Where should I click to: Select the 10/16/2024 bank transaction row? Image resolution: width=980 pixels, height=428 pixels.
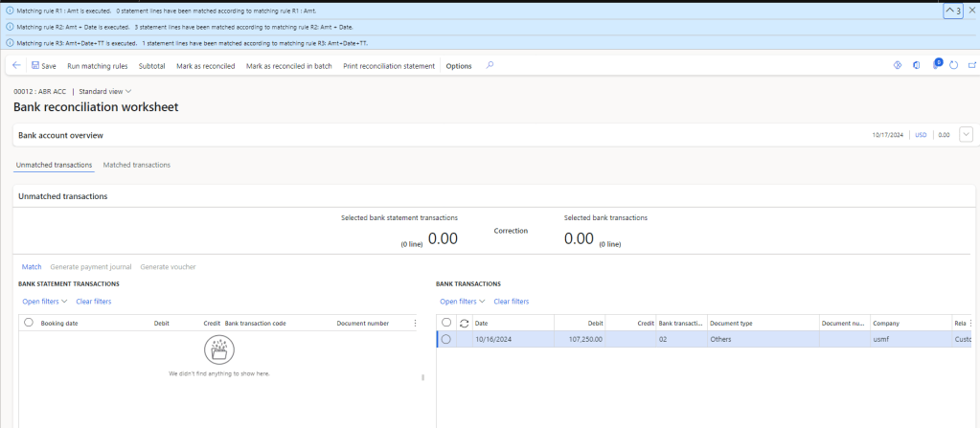click(446, 339)
